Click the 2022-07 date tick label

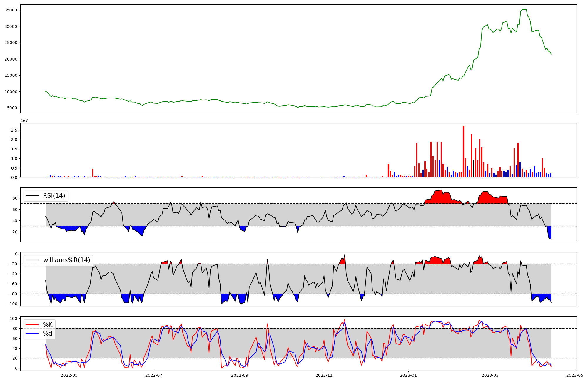(154, 375)
